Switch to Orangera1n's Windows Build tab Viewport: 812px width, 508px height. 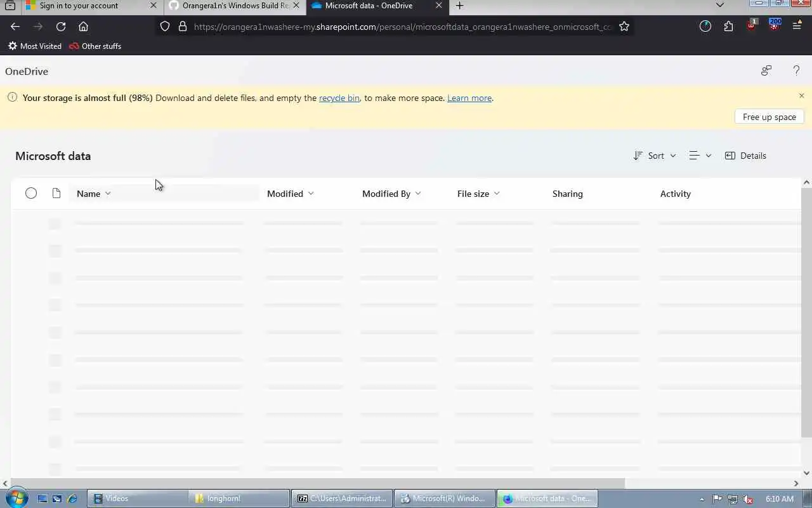(235, 6)
